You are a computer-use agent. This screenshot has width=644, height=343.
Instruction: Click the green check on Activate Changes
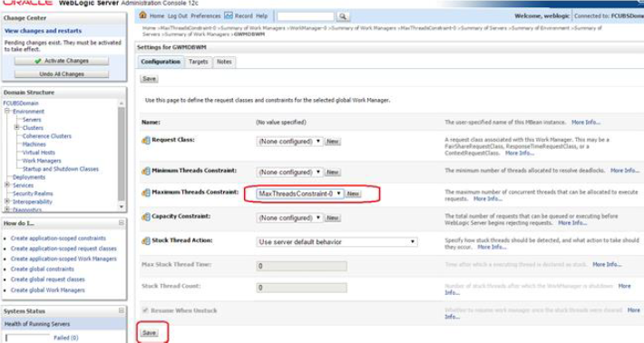coord(38,61)
